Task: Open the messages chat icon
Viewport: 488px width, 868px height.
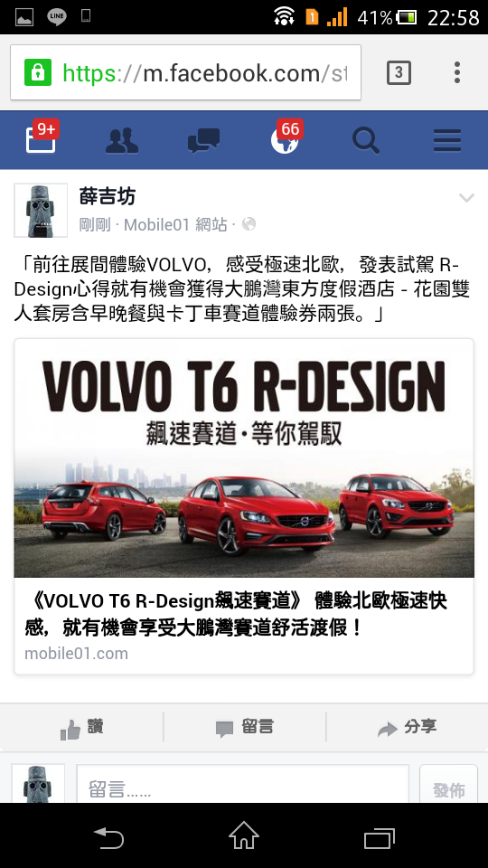Action: pyautogui.click(x=203, y=141)
